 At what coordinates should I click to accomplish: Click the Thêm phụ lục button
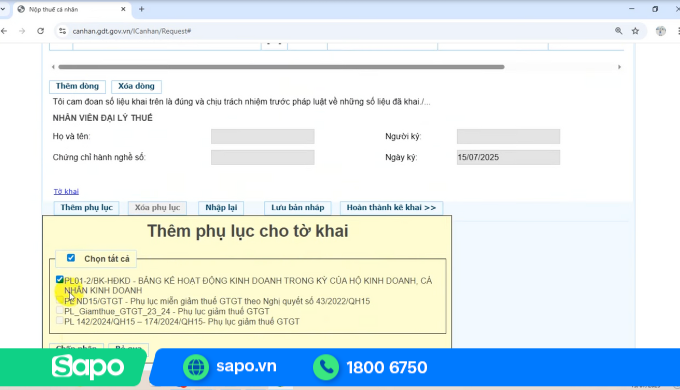pos(86,208)
